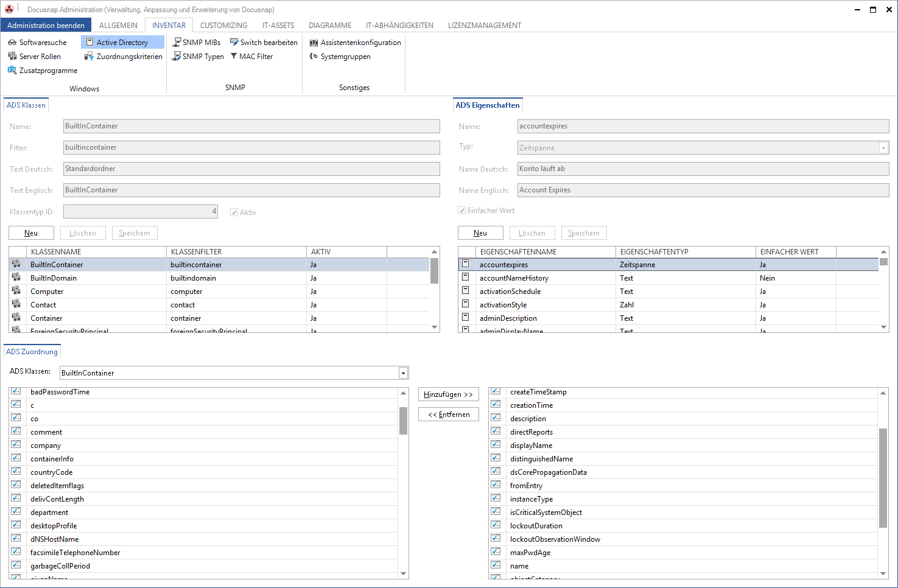Toggle checkbox for department property
The height and width of the screenshot is (588, 898).
click(x=16, y=511)
